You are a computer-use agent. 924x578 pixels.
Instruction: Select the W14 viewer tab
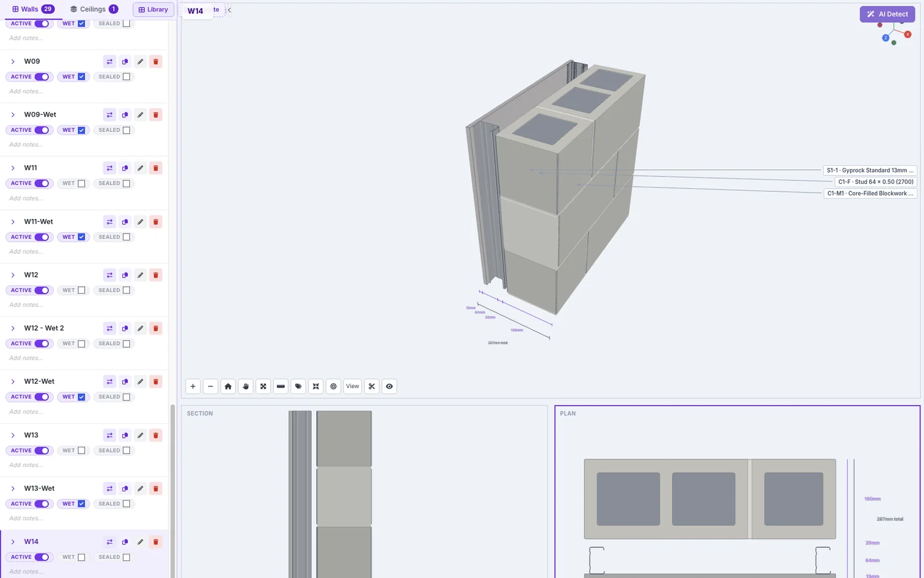(x=195, y=10)
